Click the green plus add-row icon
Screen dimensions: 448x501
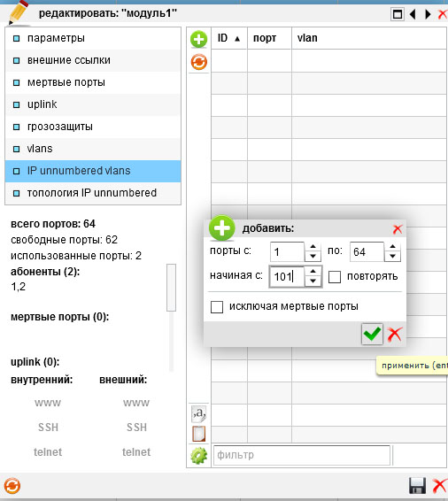coord(198,39)
